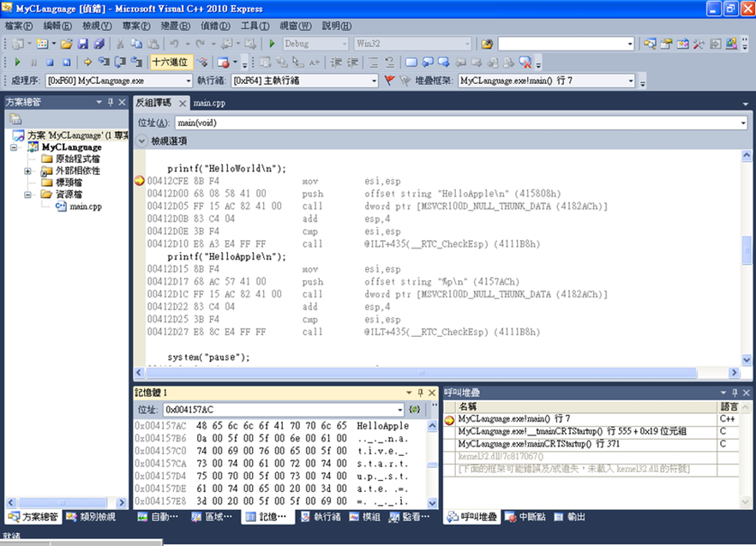Click the Add New Item icon
Viewport: 756px width, 546px height.
click(42, 44)
